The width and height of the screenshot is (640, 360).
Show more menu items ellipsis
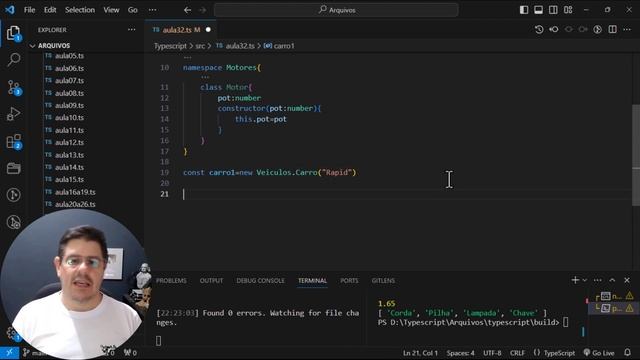tap(152, 10)
